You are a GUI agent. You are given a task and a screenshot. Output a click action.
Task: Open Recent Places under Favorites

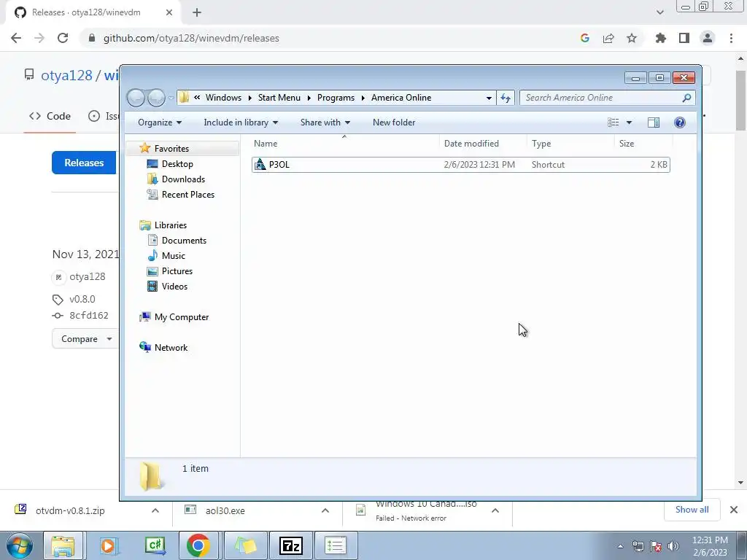188,194
